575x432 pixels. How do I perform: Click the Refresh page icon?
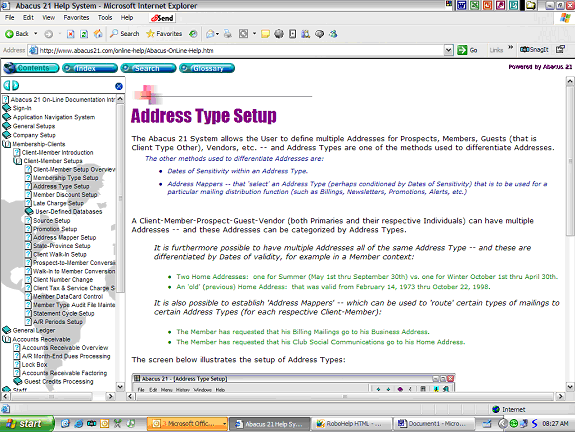click(x=84, y=34)
